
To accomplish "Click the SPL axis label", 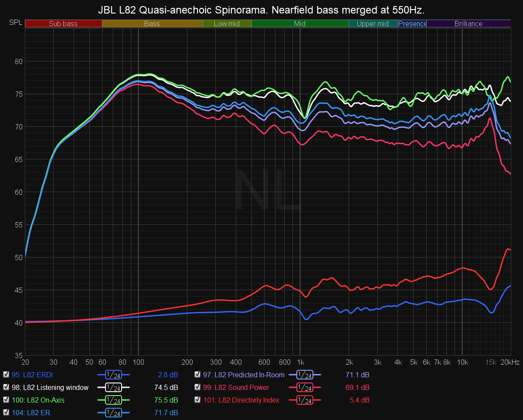I will click(15, 22).
